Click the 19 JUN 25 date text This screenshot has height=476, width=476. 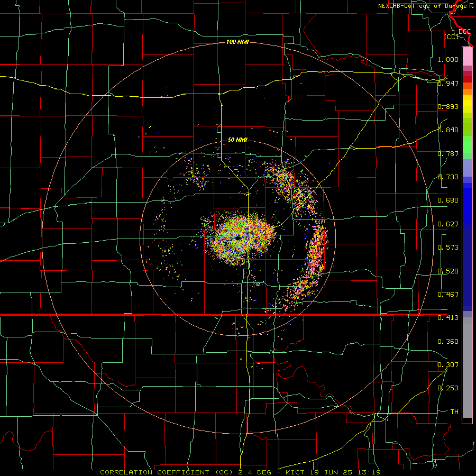(332, 472)
